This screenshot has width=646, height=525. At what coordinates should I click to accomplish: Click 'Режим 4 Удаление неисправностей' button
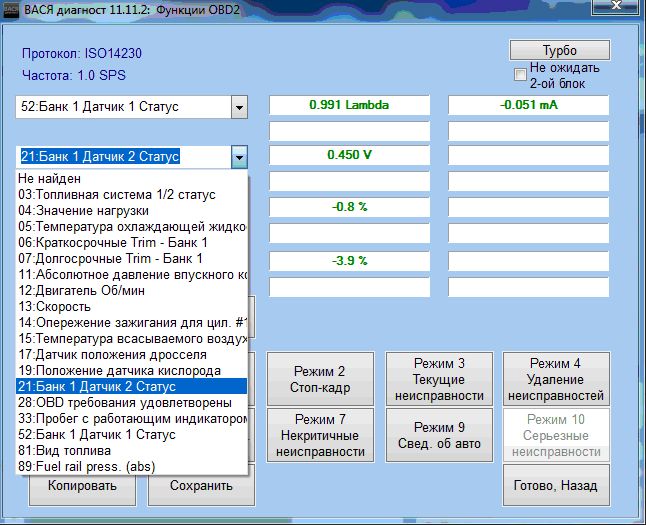pos(556,379)
